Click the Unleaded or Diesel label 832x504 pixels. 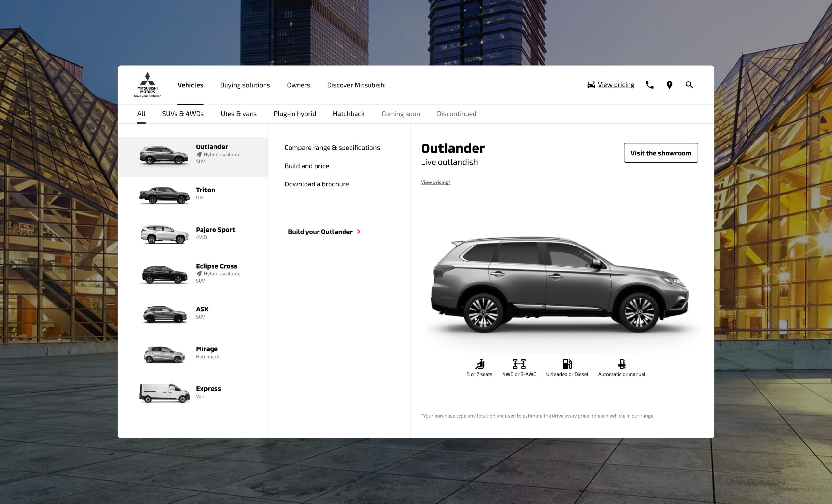(x=567, y=374)
